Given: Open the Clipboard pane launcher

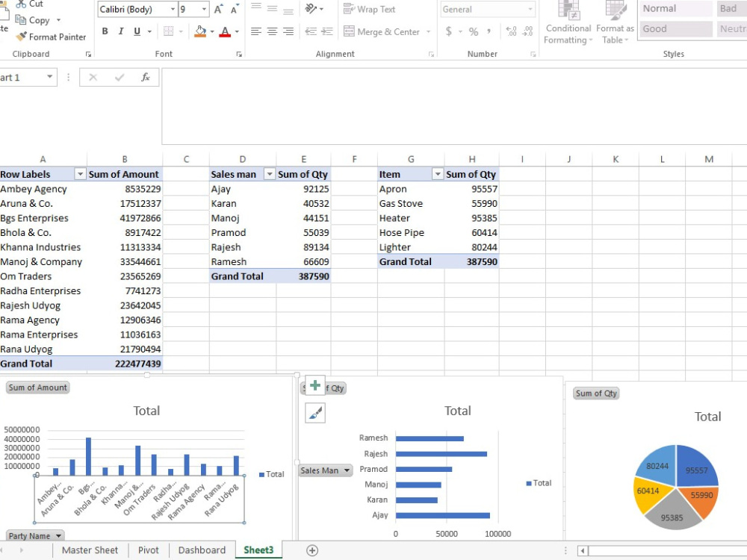Looking at the screenshot, I should [x=88, y=55].
